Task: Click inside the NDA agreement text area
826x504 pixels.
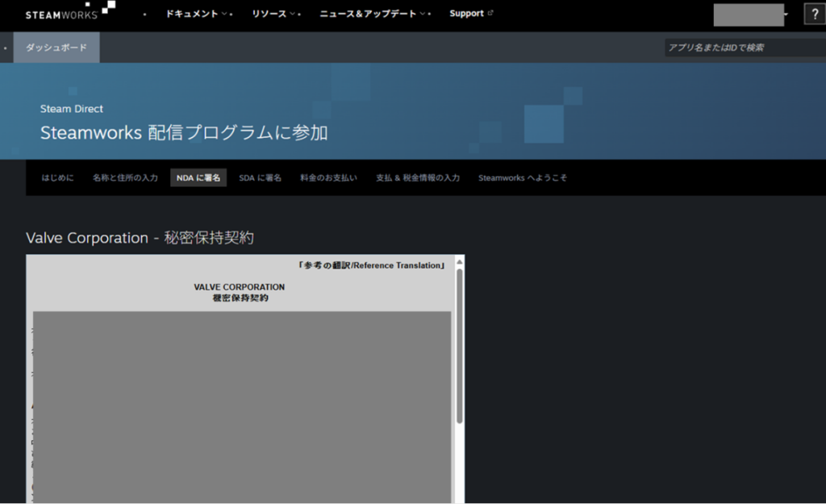Action: pyautogui.click(x=242, y=403)
